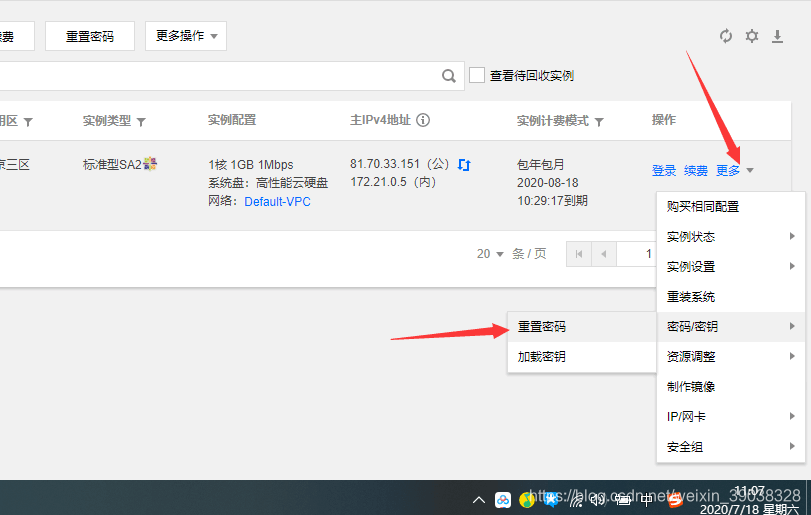Click the page number input field
Screen dimensions: 811x515
(x=636, y=254)
